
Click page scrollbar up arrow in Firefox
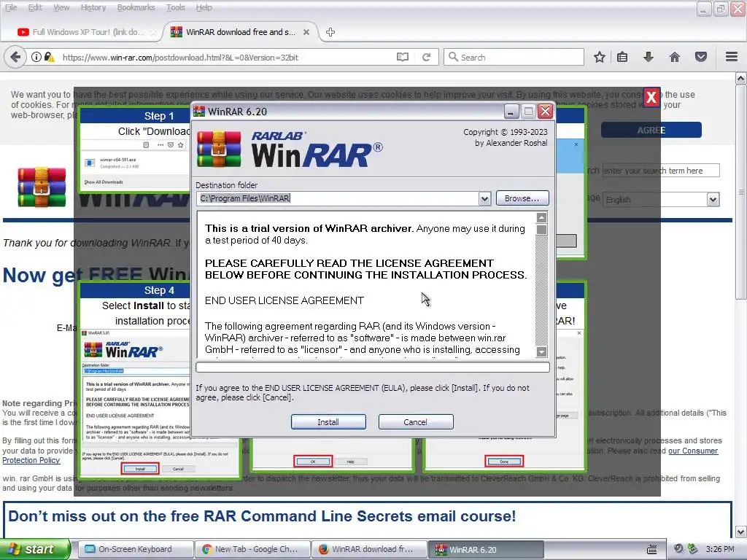point(741,78)
